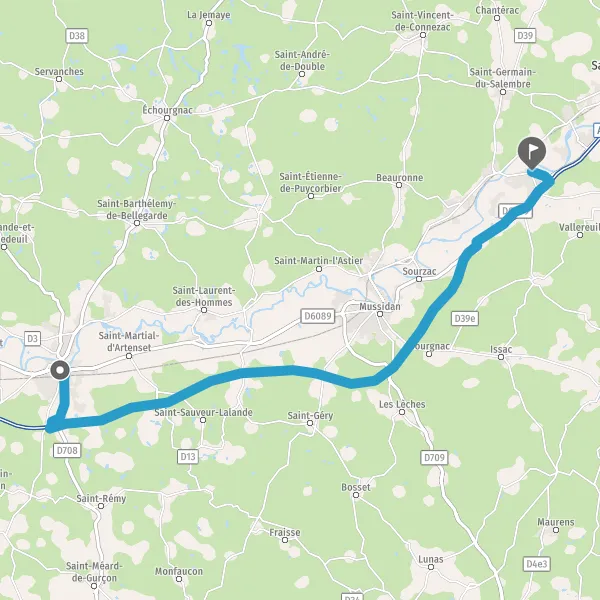Click the Saint-Sauveur-Lalande place label
Viewport: 600px width, 600px height.
coord(203,412)
